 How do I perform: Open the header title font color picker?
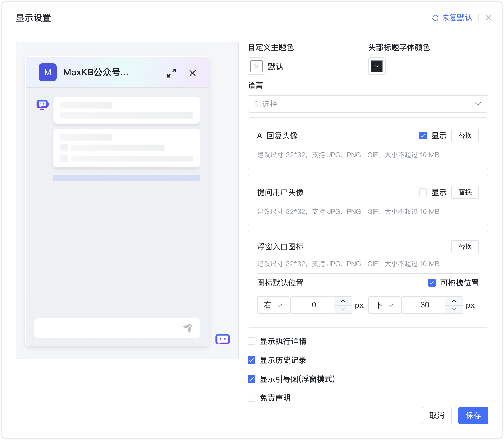[376, 66]
